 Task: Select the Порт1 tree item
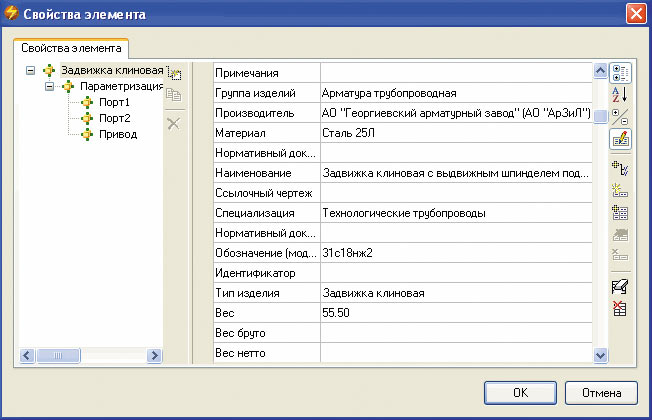tap(113, 103)
